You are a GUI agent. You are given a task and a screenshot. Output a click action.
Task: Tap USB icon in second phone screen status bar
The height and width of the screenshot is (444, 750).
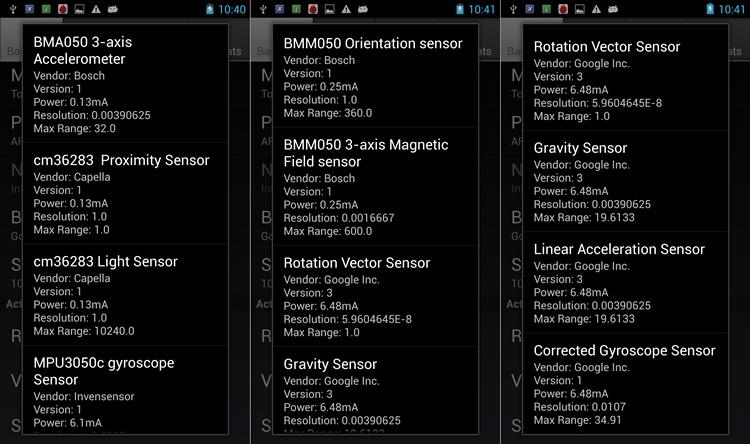(x=263, y=9)
